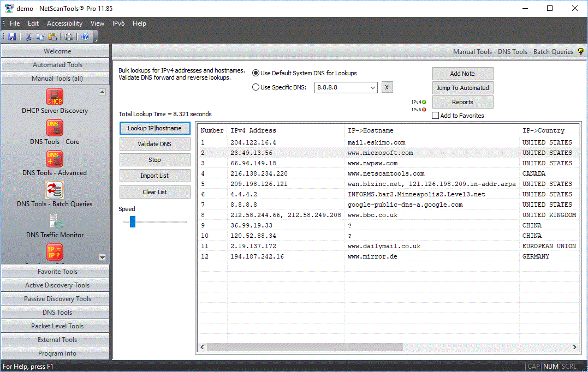Expand the Active Discovery Tools group

click(55, 285)
